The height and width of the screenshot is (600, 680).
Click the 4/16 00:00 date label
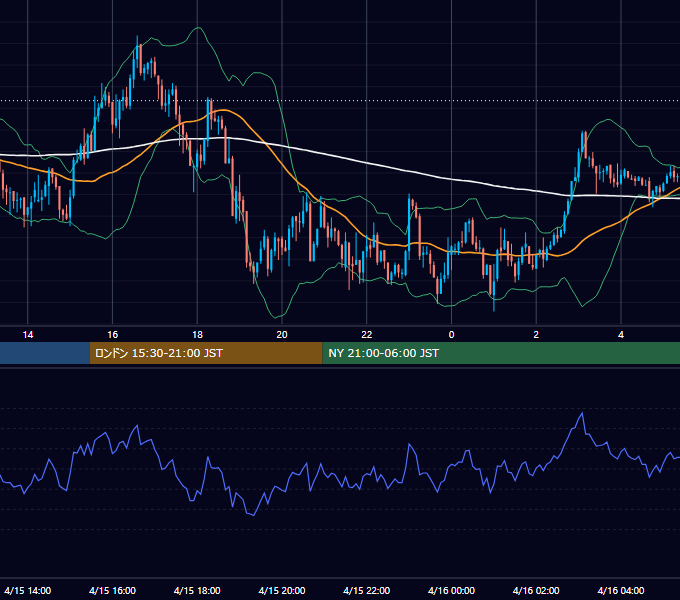(451, 590)
